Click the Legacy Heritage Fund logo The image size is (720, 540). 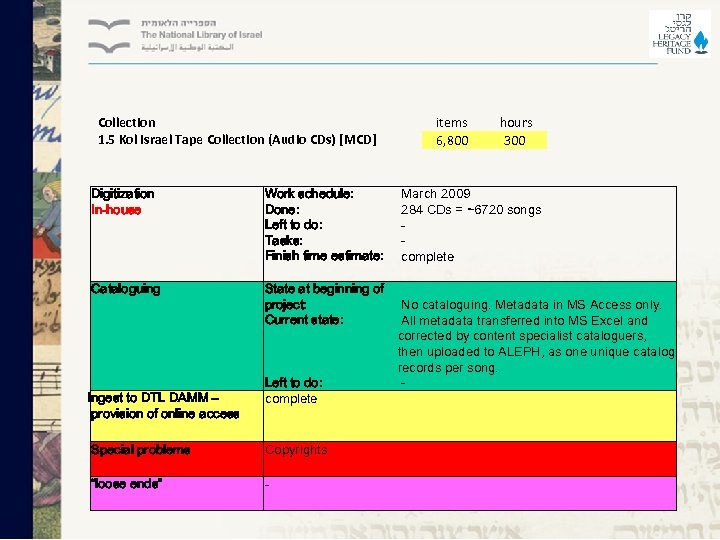tap(680, 34)
